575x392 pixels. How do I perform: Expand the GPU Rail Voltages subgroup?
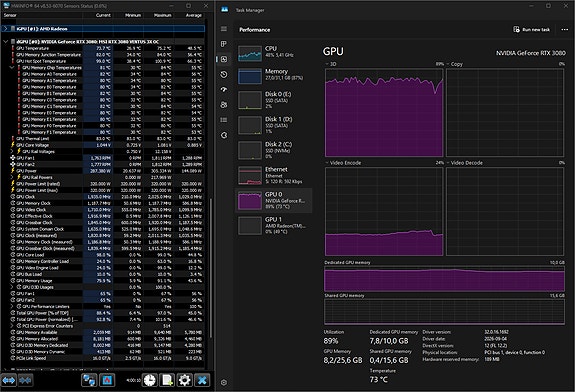(12, 151)
